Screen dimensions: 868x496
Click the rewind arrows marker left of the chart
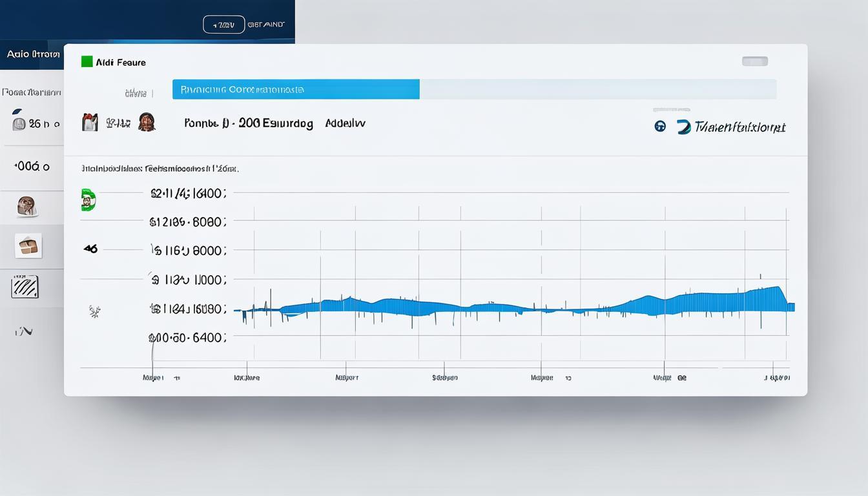[x=90, y=249]
